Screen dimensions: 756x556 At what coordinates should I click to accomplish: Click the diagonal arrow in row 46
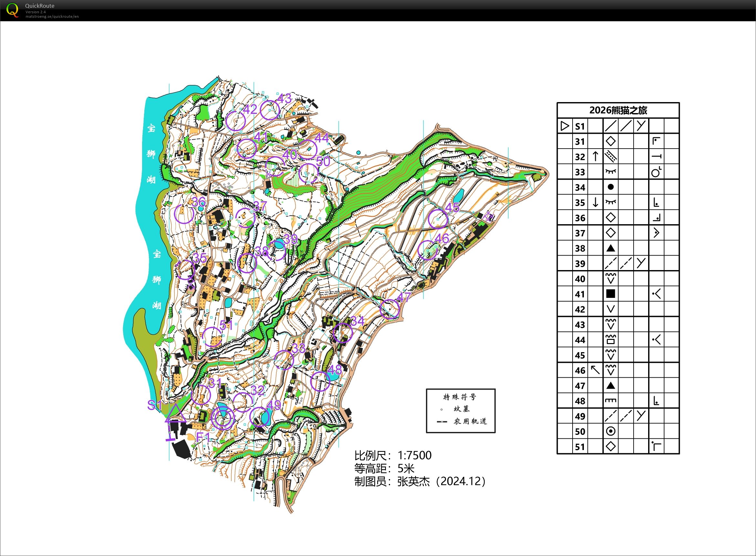[595, 370]
